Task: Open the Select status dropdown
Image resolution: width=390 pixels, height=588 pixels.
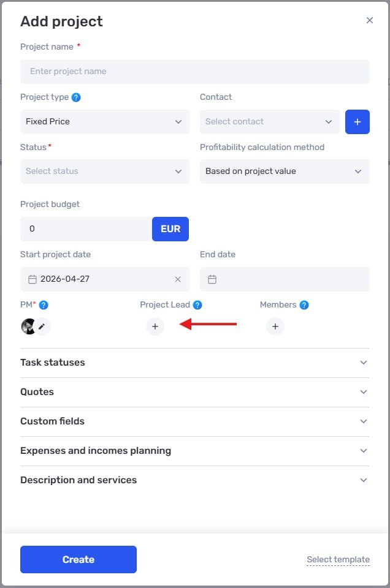Action: tap(105, 171)
